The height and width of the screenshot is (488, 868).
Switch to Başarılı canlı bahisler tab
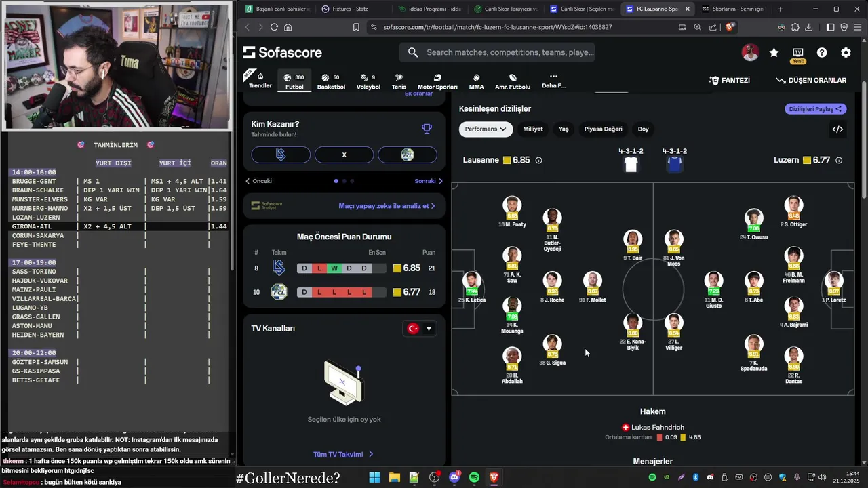click(277, 9)
